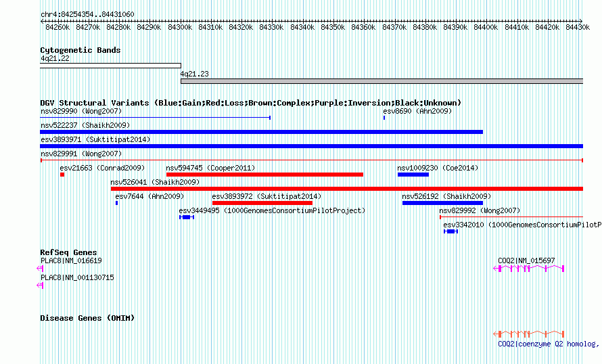Click the nsv829990 (Wong2007) label
Screen dimensions: 602x364
(x=81, y=112)
